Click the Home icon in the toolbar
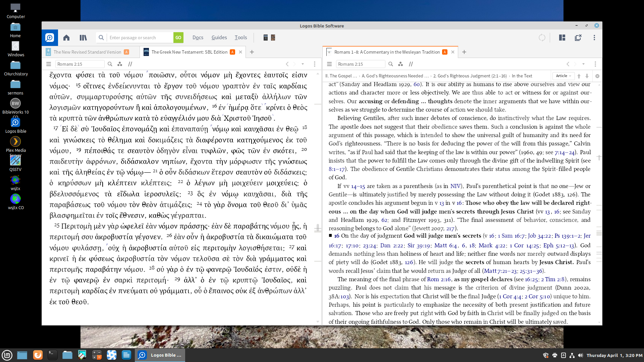This screenshot has height=362, width=644. 66,38
